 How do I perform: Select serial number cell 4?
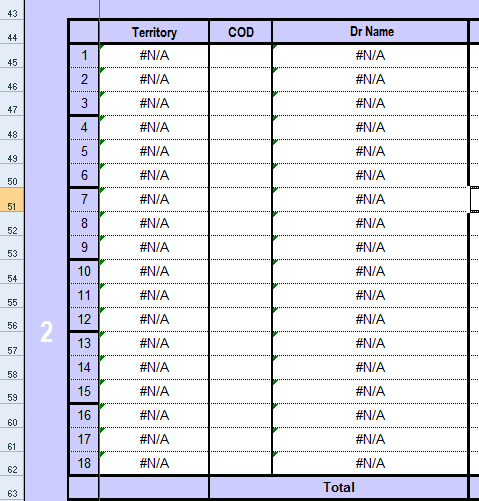coord(84,127)
